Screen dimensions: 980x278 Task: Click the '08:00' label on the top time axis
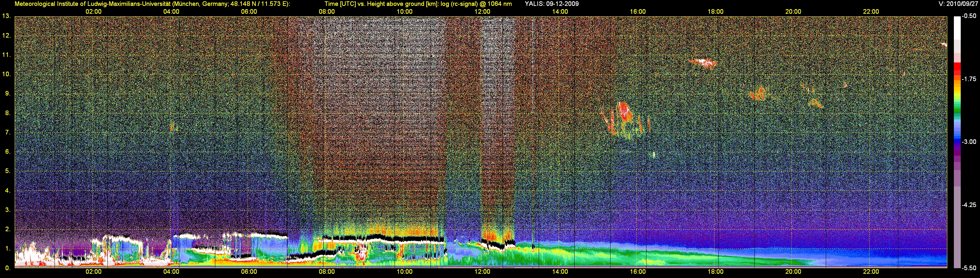coord(327,12)
